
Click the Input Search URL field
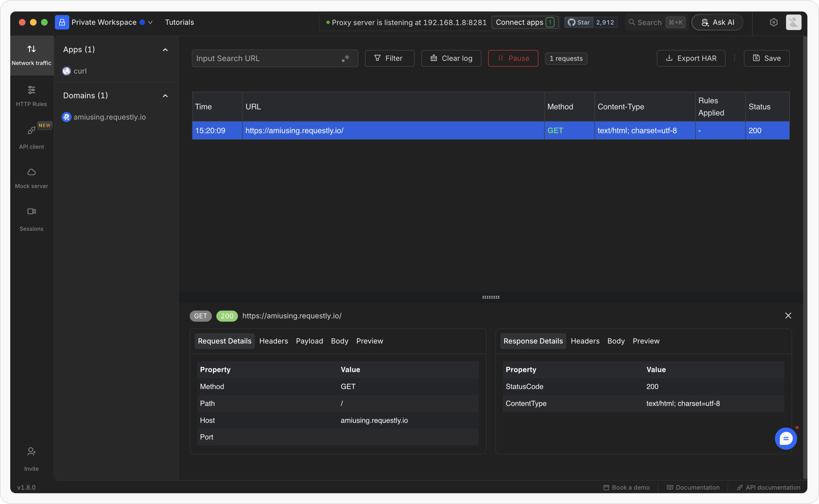[266, 59]
